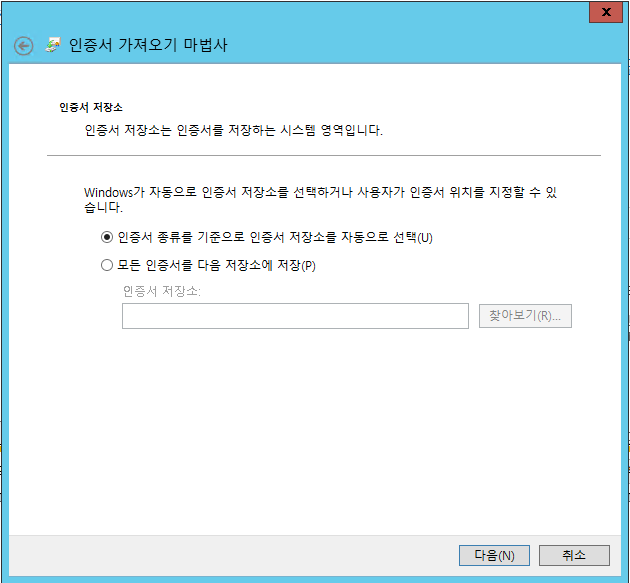Click the 취소 cancel button

574,555
